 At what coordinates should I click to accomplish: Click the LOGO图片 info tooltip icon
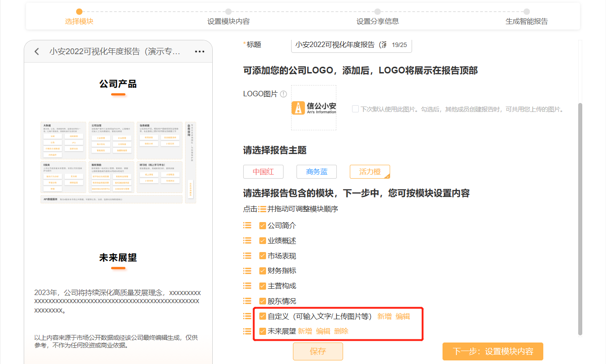point(284,94)
